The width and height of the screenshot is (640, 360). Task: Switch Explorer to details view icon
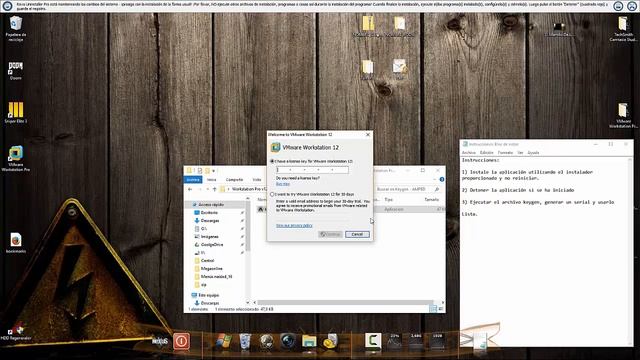[x=433, y=309]
